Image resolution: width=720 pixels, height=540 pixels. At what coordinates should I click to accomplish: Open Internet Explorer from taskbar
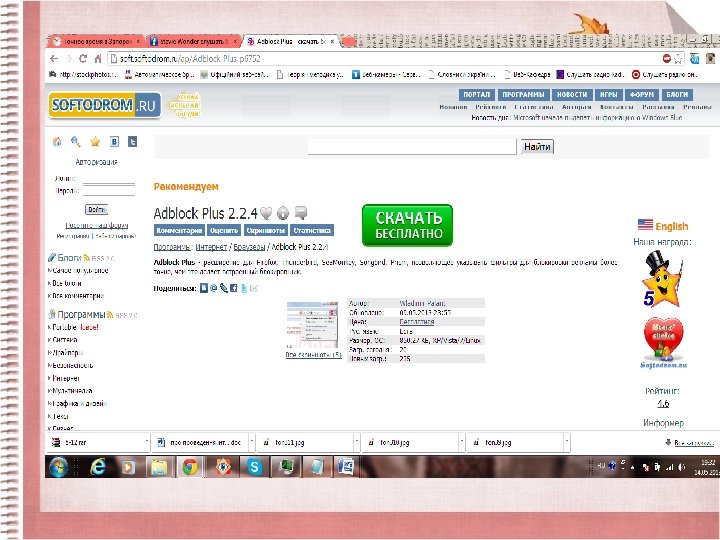pyautogui.click(x=98, y=467)
